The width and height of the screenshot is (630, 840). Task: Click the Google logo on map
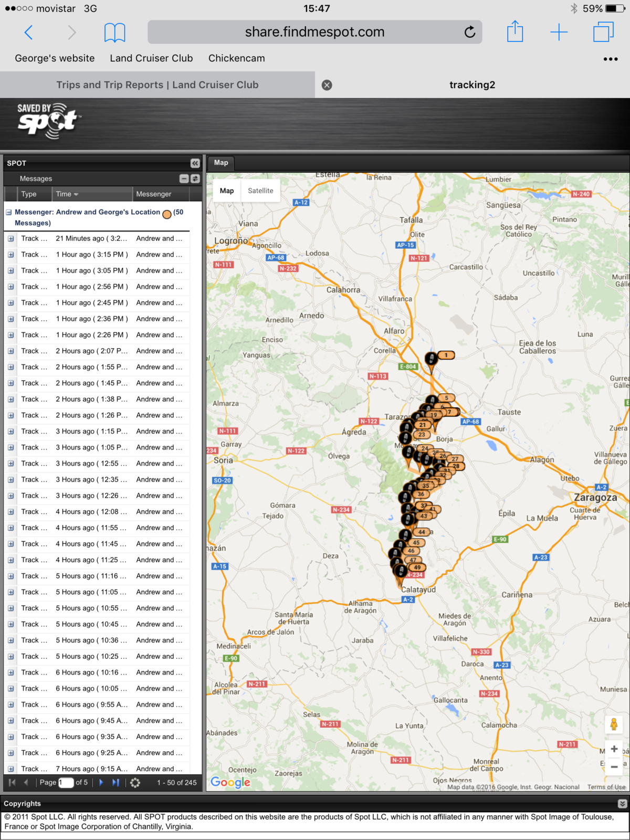click(x=230, y=782)
